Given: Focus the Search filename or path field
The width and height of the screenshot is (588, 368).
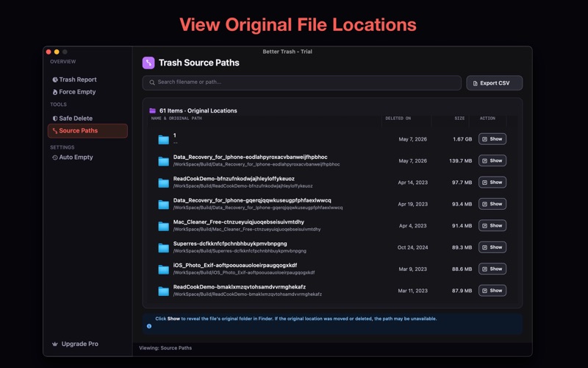Looking at the screenshot, I should tap(301, 82).
